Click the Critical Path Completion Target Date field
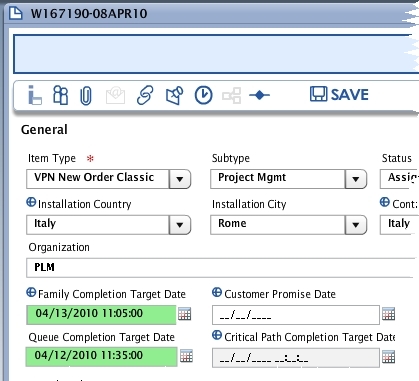 click(x=296, y=358)
